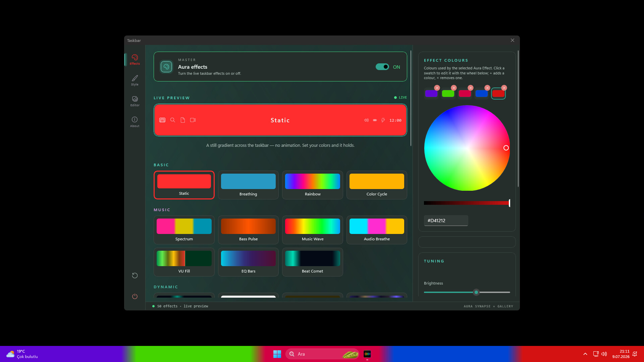Click the search icon in live preview
644x362 pixels.
point(173,120)
